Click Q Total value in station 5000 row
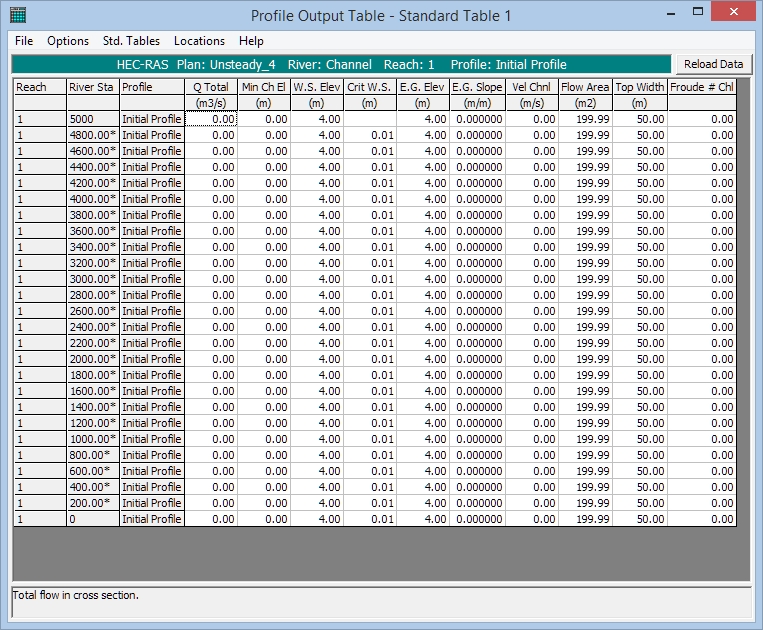Image resolution: width=763 pixels, height=630 pixels. (211, 119)
